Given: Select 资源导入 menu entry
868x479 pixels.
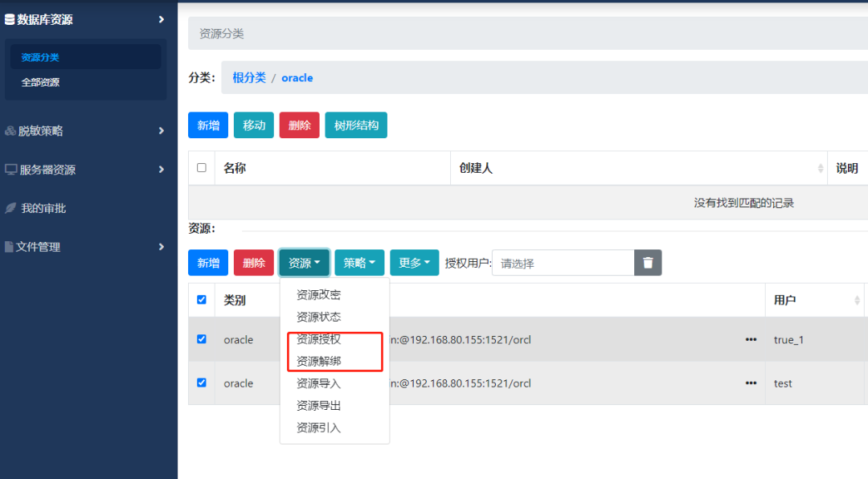Looking at the screenshot, I should 318,383.
